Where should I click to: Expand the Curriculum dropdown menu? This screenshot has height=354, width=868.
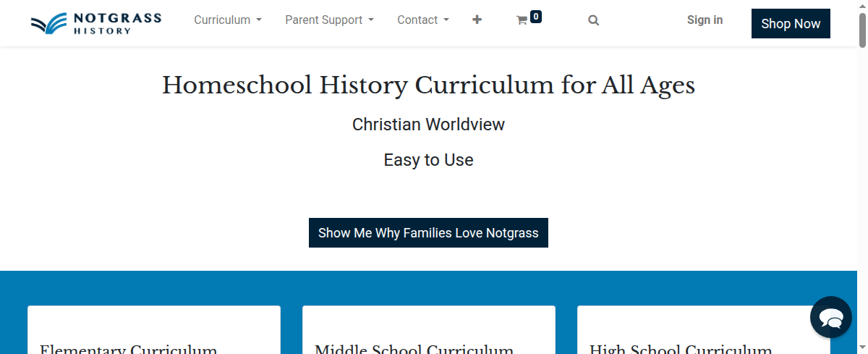[x=228, y=20]
